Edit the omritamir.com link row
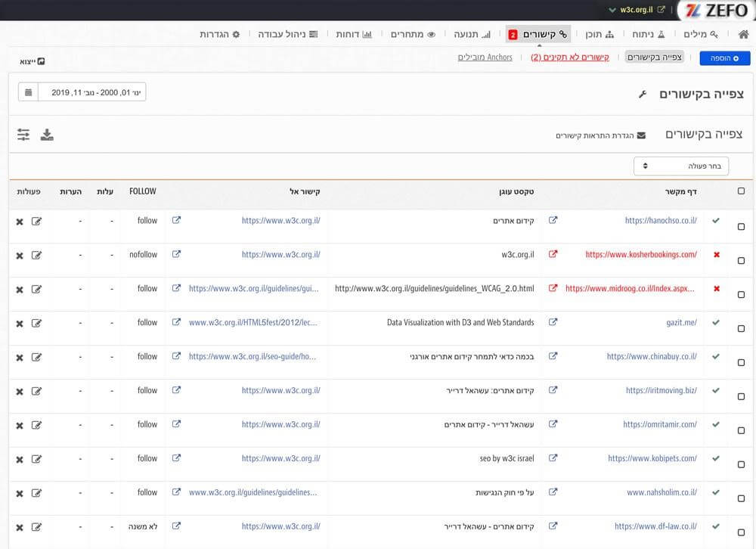The height and width of the screenshot is (549, 756). click(36, 426)
